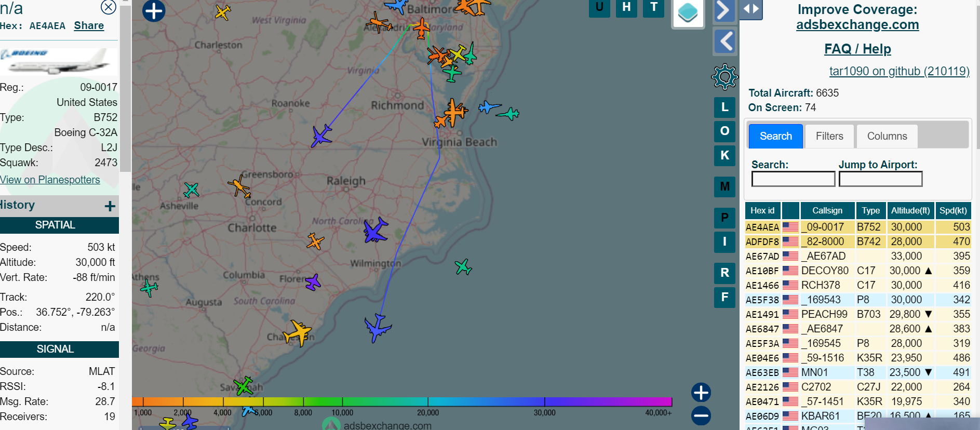Sort table by Hex id column
Viewport: 980px width, 430px height.
pyautogui.click(x=762, y=210)
